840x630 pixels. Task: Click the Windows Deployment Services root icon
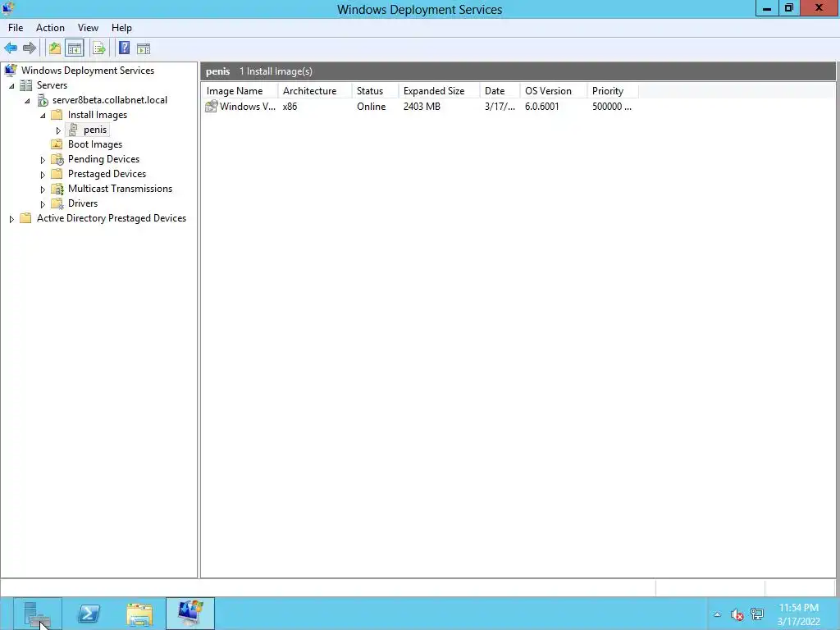pyautogui.click(x=11, y=71)
